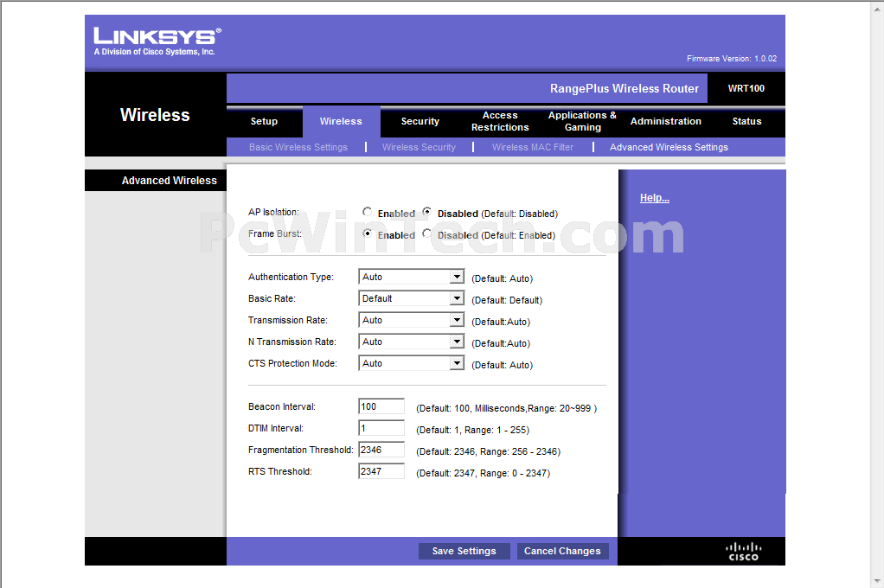Click the page scrollbar down arrow

878,581
